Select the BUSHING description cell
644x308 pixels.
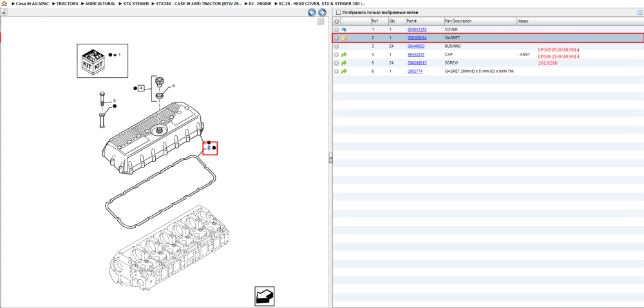453,46
